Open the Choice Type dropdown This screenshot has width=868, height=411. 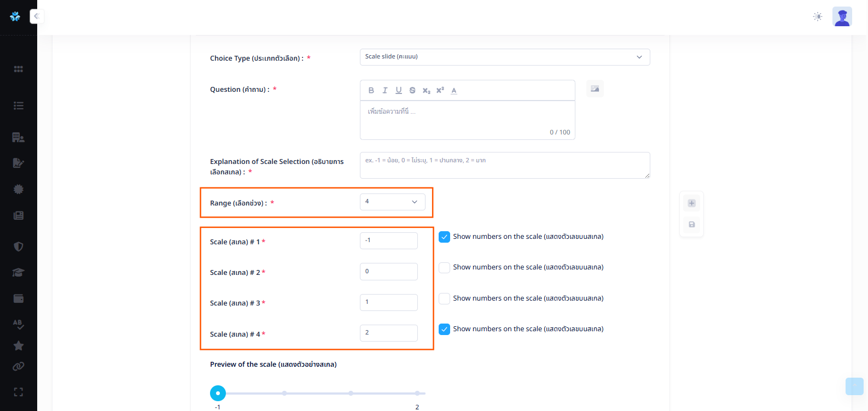[504, 57]
